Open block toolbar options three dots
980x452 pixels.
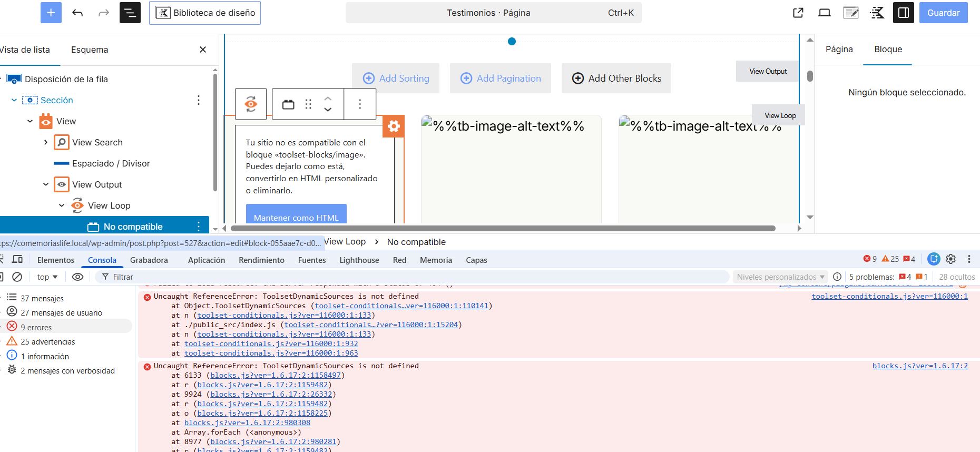(x=360, y=104)
